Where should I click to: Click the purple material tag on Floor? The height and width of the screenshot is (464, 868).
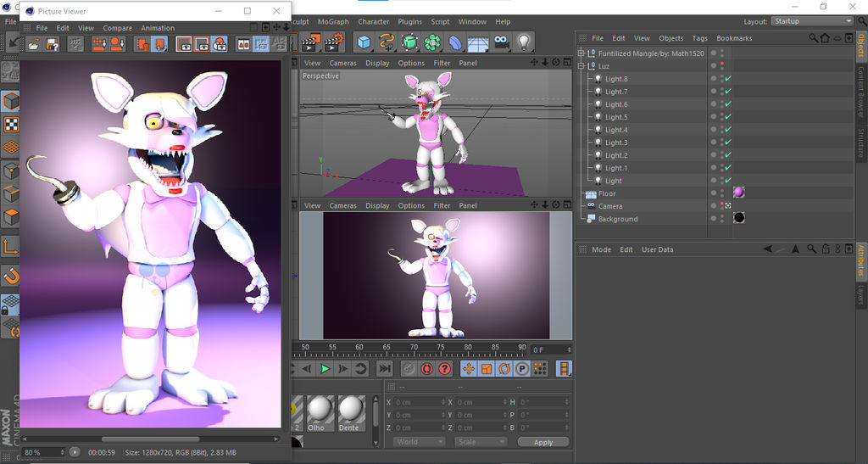[x=738, y=193]
